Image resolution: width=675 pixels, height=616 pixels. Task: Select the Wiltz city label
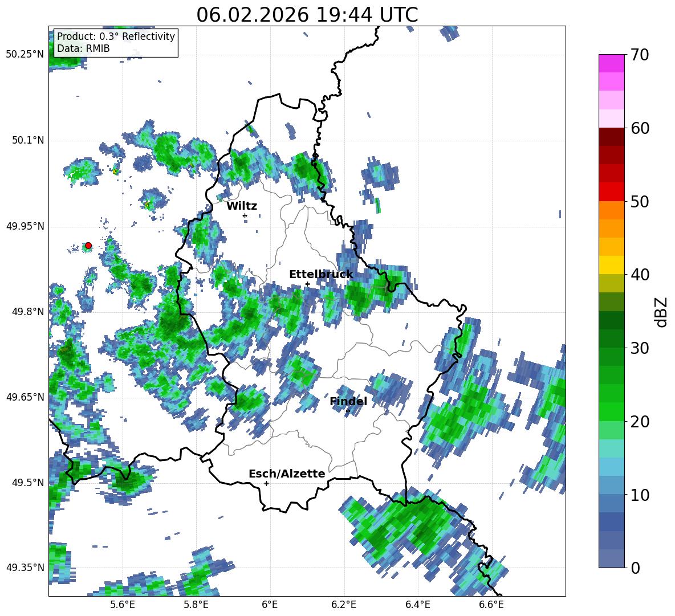pyautogui.click(x=242, y=206)
